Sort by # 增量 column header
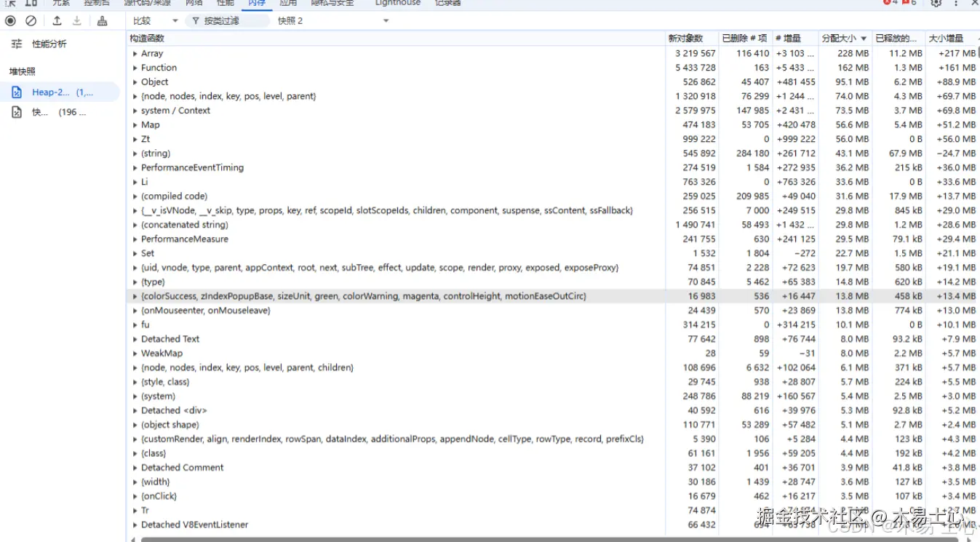The image size is (980, 542). (x=794, y=39)
